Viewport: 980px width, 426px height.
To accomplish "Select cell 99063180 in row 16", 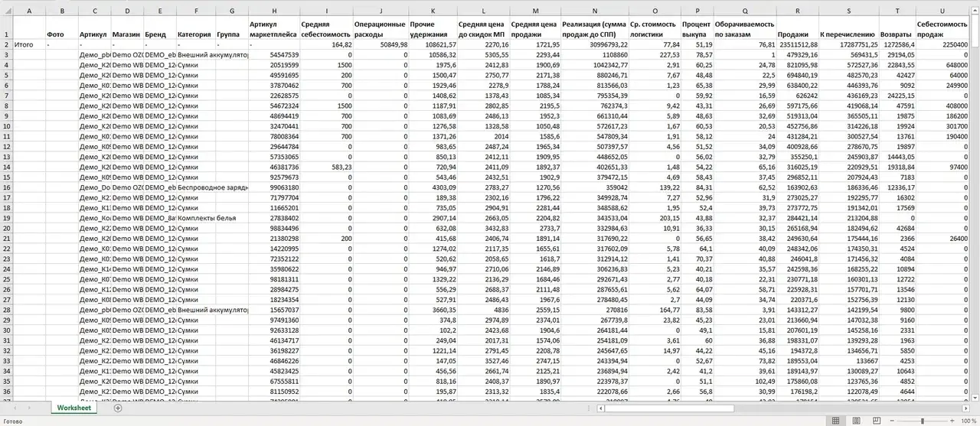I will tap(273, 187).
